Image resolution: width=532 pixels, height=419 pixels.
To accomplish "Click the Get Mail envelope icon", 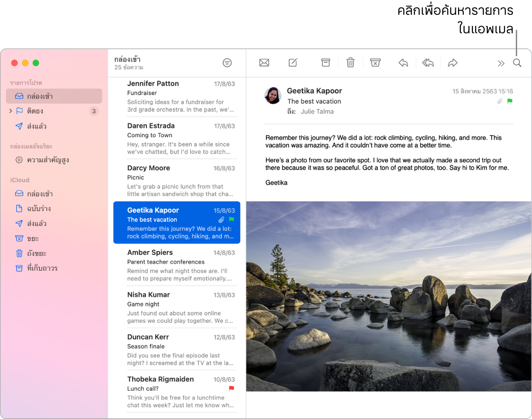I will click(x=264, y=63).
